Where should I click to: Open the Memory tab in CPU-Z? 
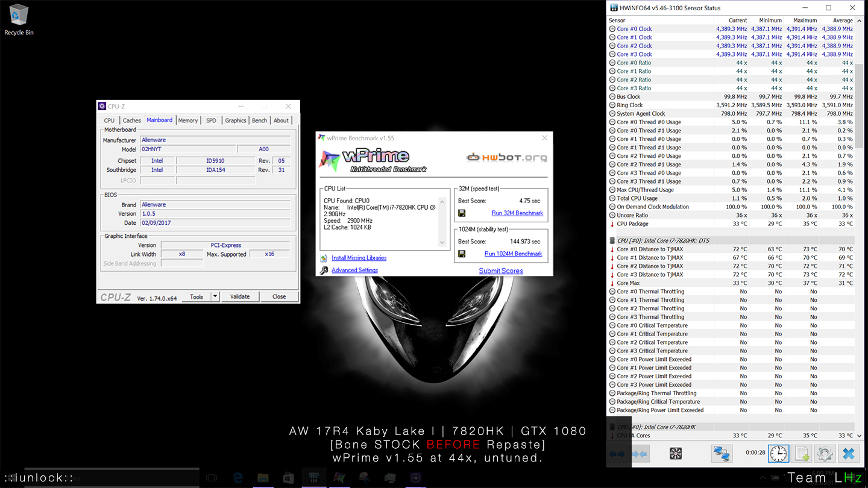pyautogui.click(x=188, y=120)
